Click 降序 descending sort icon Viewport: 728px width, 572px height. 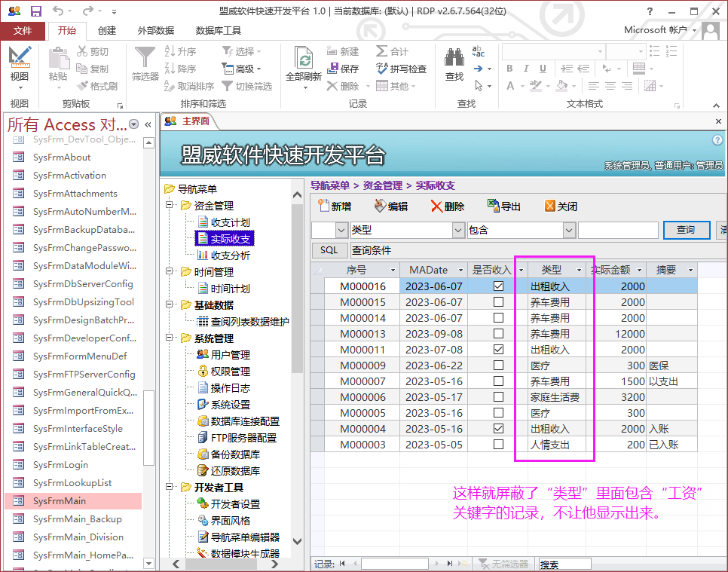point(170,69)
